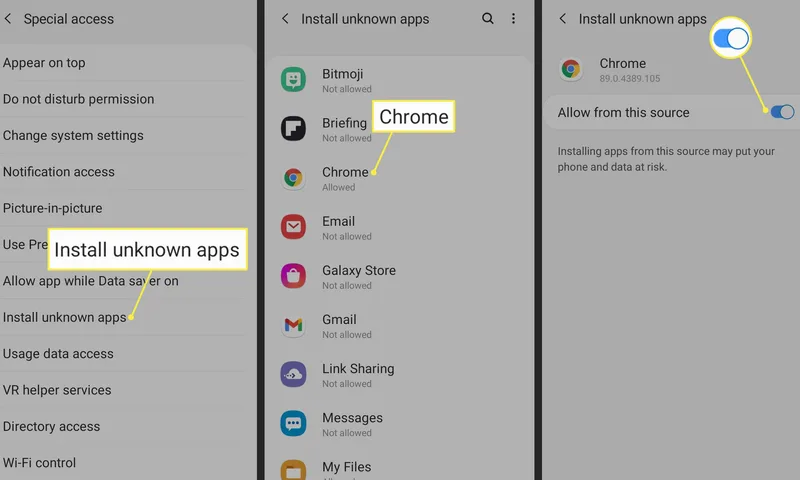This screenshot has width=800, height=480.
Task: Tap Not allowed status under Galaxy Store
Action: pos(346,286)
